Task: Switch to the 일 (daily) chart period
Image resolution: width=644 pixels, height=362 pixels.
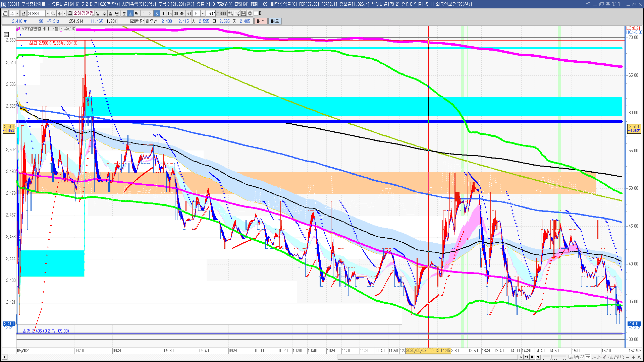Action: [x=98, y=13]
